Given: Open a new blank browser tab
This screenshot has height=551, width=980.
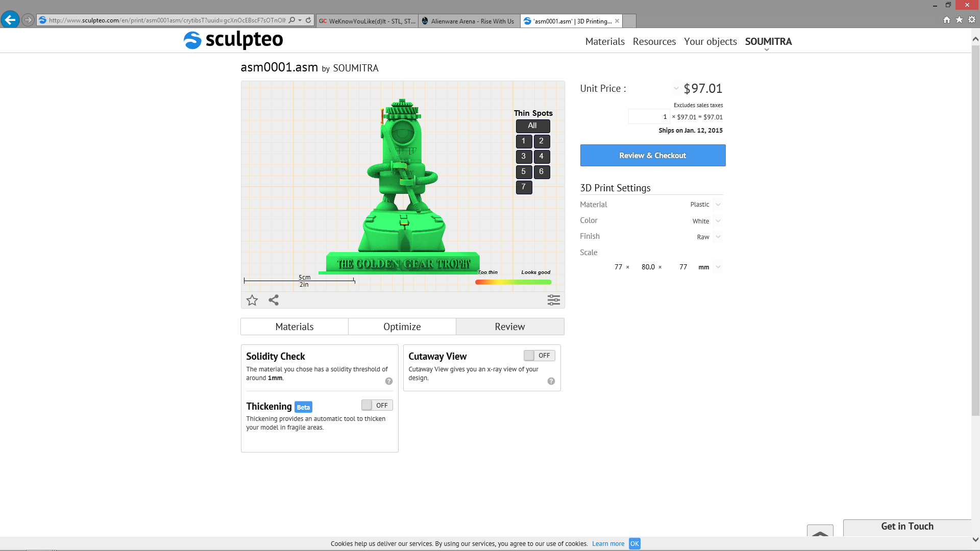Looking at the screenshot, I should pos(630,21).
